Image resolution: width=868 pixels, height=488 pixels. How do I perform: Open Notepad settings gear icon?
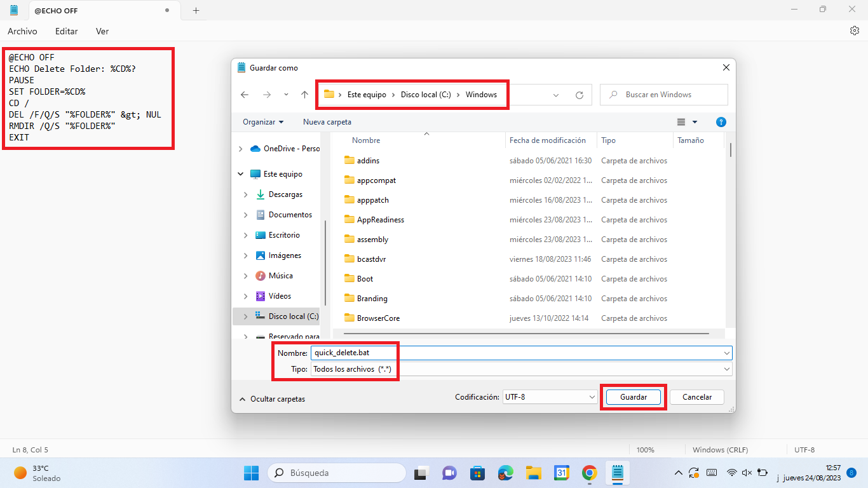[x=854, y=31]
